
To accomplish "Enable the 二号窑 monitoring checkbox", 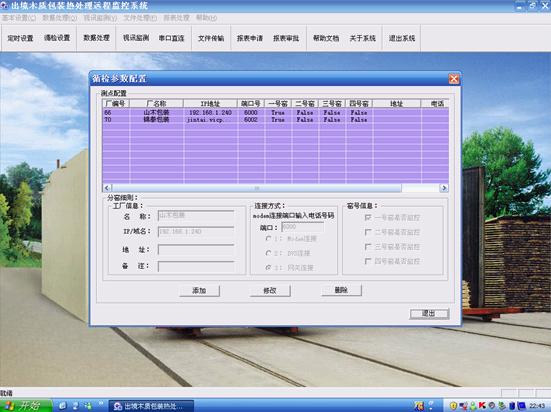I will coord(368,232).
